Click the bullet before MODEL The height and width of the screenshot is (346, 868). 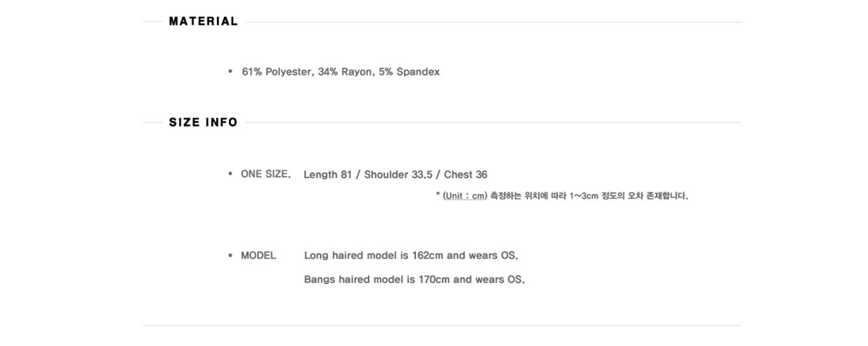[230, 255]
